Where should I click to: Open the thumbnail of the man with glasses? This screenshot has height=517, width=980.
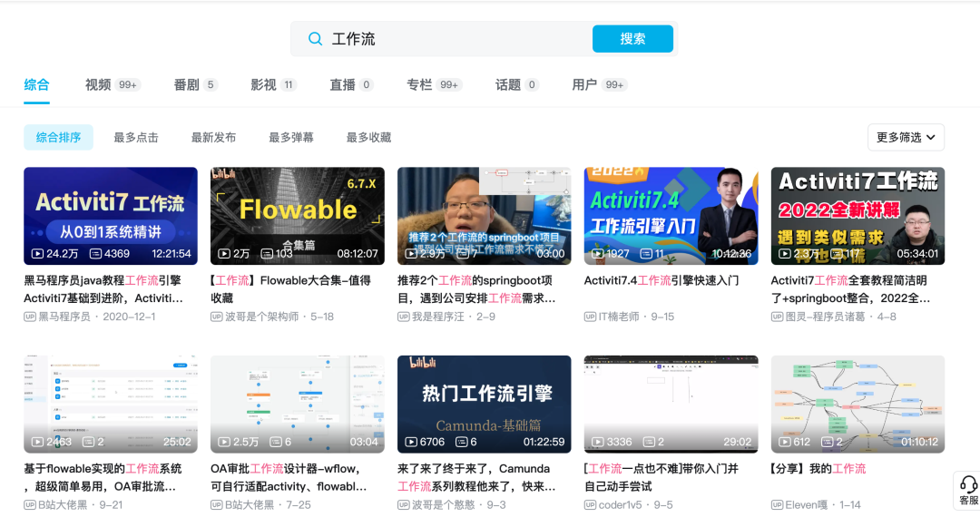tap(484, 216)
